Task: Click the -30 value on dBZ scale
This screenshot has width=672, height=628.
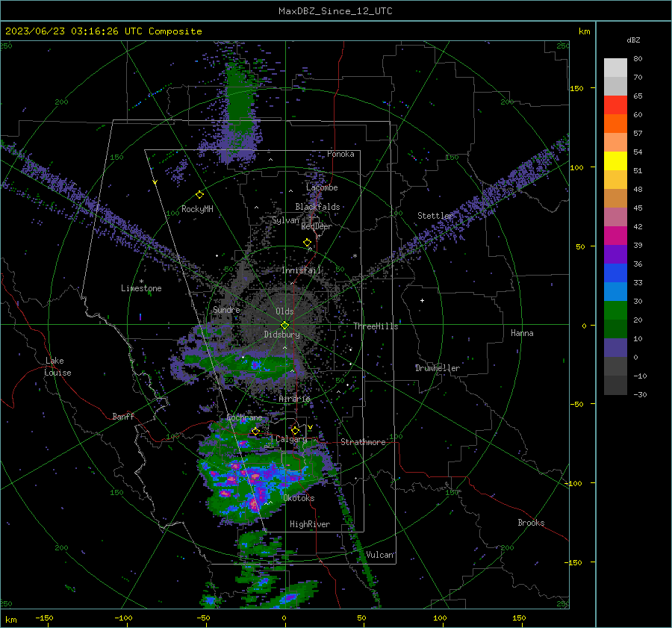Action: coord(640,394)
